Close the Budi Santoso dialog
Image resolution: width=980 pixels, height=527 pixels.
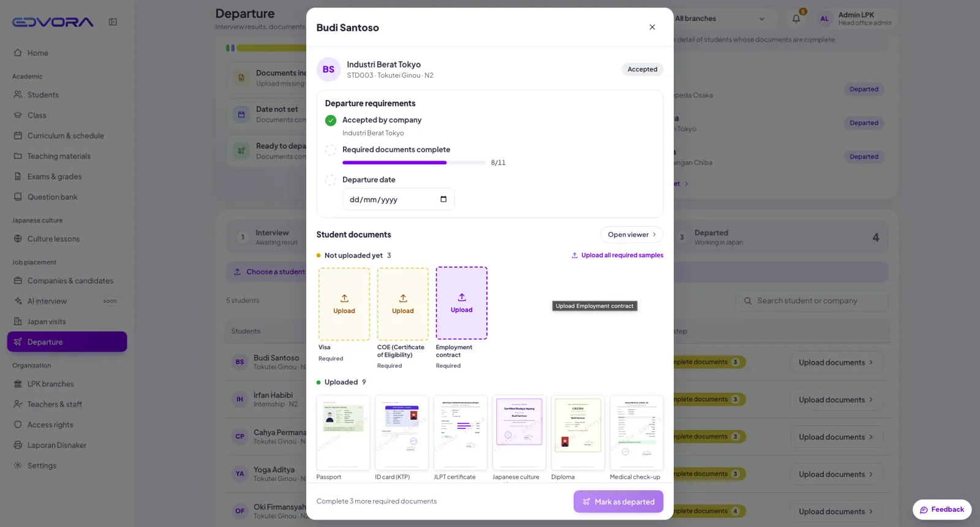(652, 27)
